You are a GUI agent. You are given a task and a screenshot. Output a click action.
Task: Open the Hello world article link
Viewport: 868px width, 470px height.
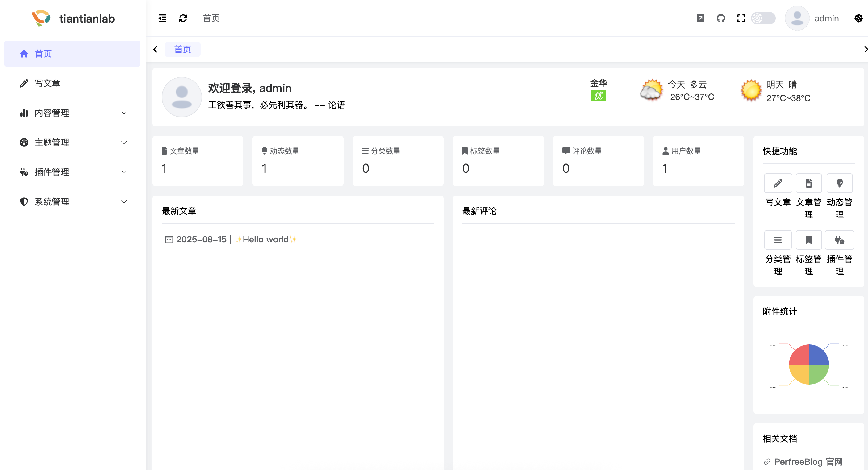[265, 239]
